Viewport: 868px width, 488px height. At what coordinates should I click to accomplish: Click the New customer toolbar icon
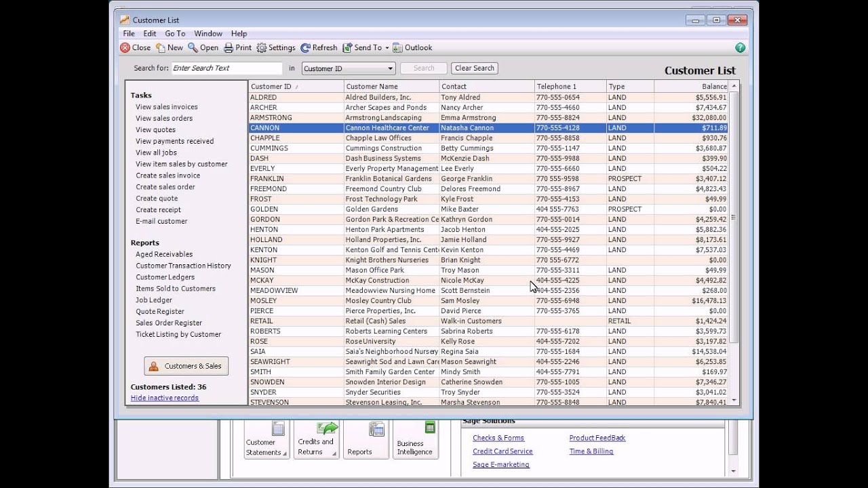[161, 47]
